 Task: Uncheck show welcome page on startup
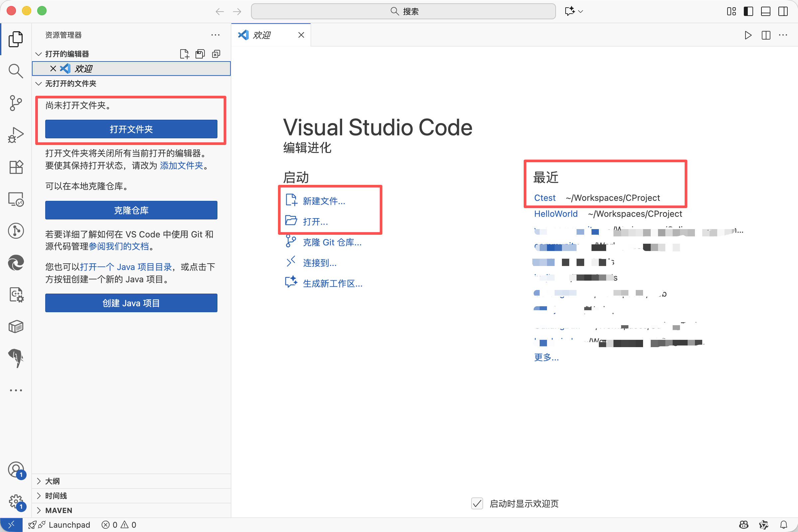477,503
